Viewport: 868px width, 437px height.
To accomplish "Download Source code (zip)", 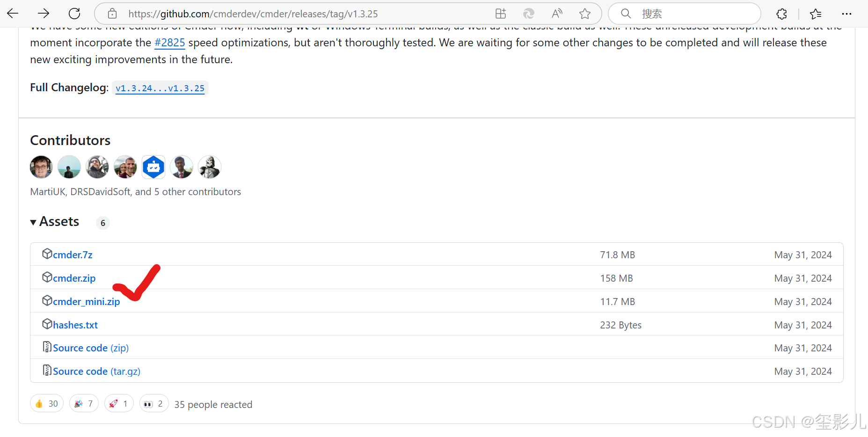I will tap(91, 348).
